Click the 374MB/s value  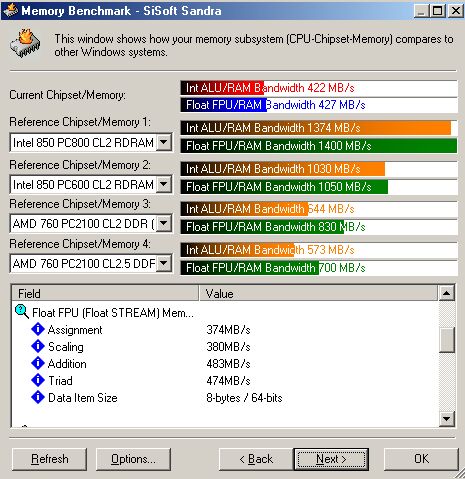tap(228, 330)
